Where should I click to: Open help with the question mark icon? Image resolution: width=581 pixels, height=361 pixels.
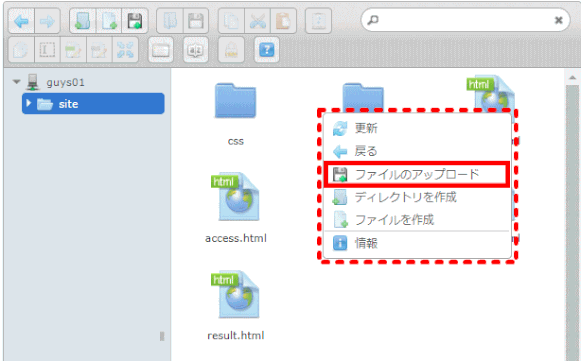(267, 50)
